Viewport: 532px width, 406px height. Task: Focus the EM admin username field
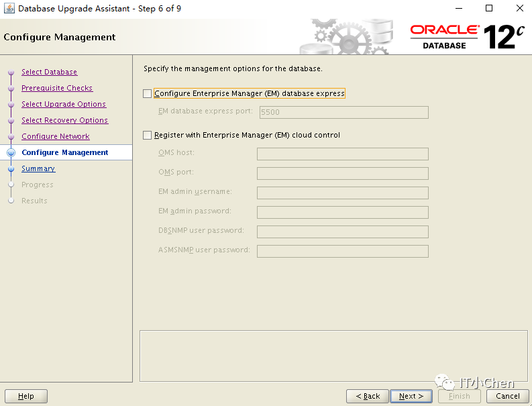[343, 193]
